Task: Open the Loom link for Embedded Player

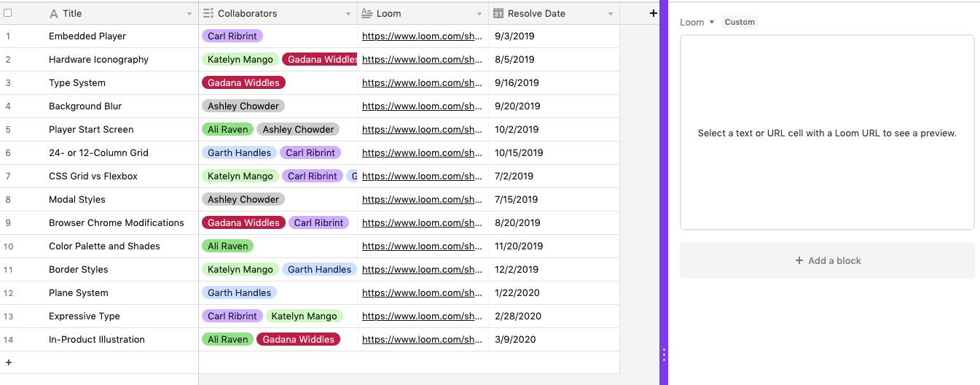Action: pyautogui.click(x=422, y=36)
